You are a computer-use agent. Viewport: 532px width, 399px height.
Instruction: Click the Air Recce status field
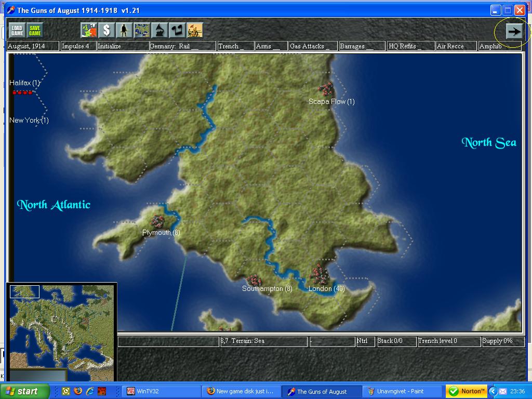[x=456, y=46]
